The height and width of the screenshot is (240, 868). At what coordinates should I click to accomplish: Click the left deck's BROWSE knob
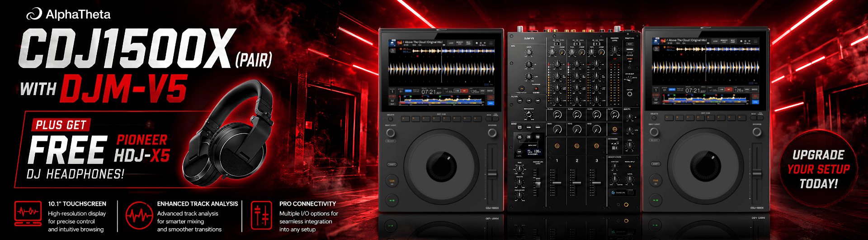(x=492, y=132)
